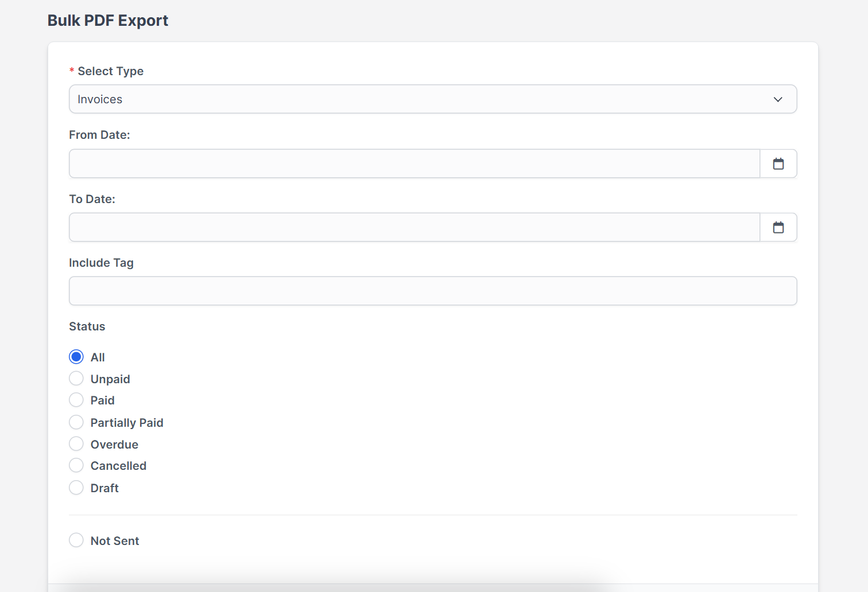Enable the Not Sent radio option
The height and width of the screenshot is (592, 868).
(76, 540)
